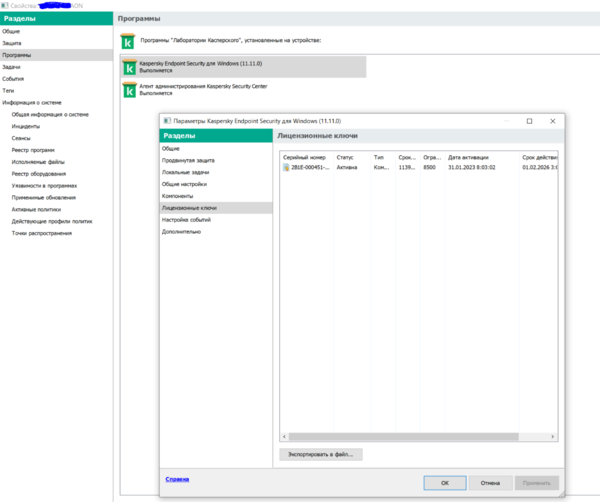Open Теги section in properties window
Viewport: 600px width, 502px height.
(56, 91)
